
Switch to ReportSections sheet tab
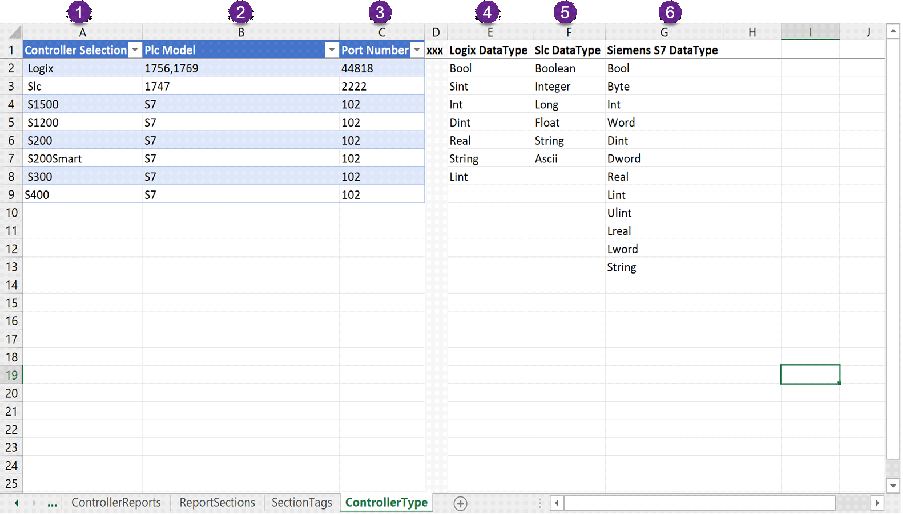coord(217,502)
